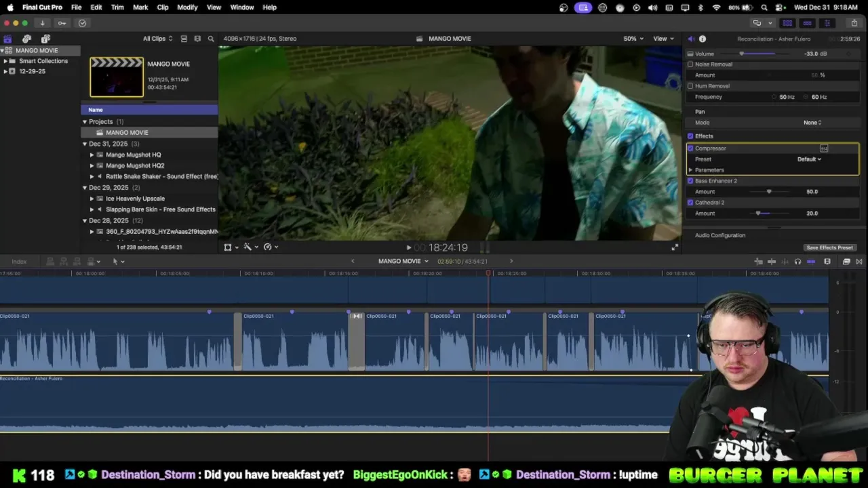
Task: Play the viewer from the playhead
Action: pos(408,247)
